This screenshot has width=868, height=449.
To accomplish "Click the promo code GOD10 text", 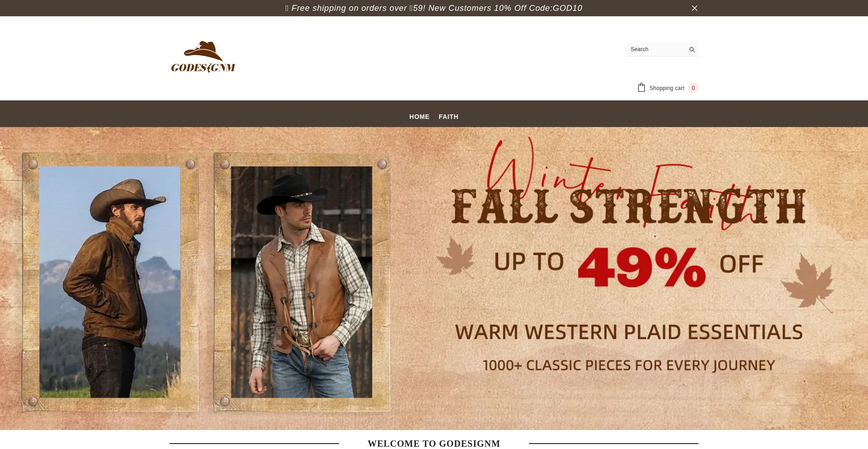I will coord(567,8).
